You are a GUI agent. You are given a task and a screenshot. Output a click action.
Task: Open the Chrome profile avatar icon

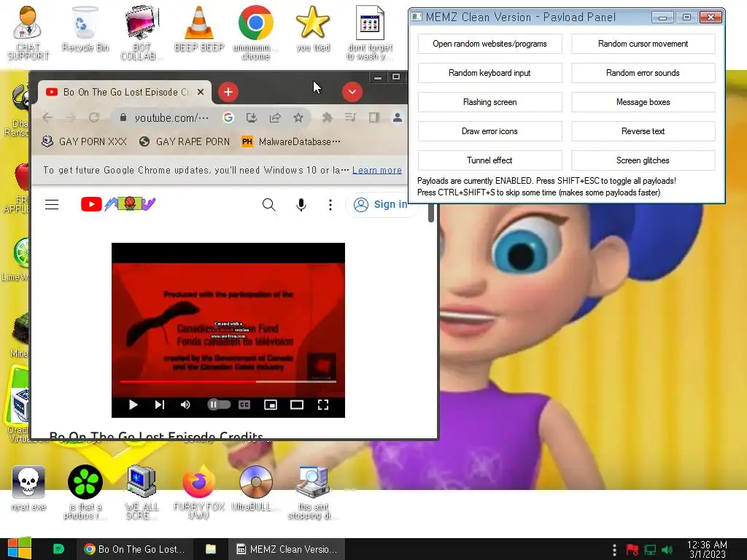tap(398, 117)
